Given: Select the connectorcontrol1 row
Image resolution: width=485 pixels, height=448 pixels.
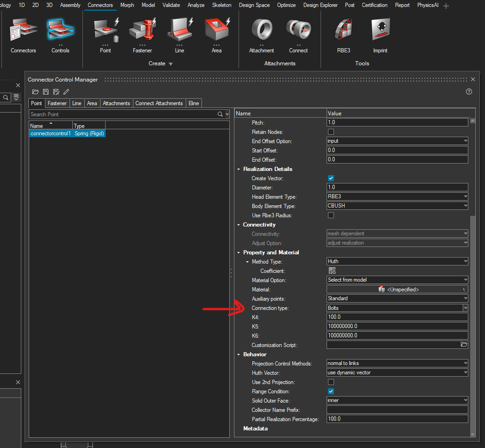Looking at the screenshot, I should pyautogui.click(x=67, y=133).
